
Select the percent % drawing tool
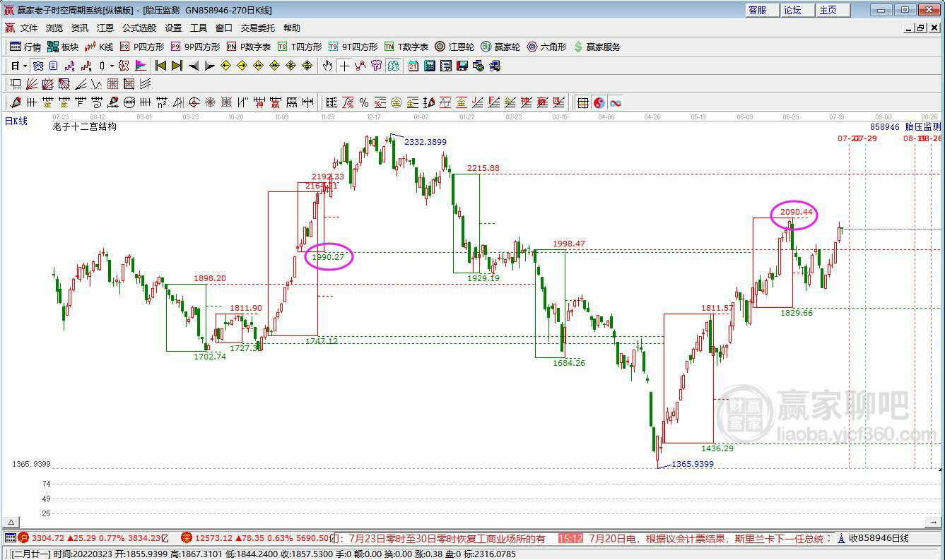coord(364,102)
